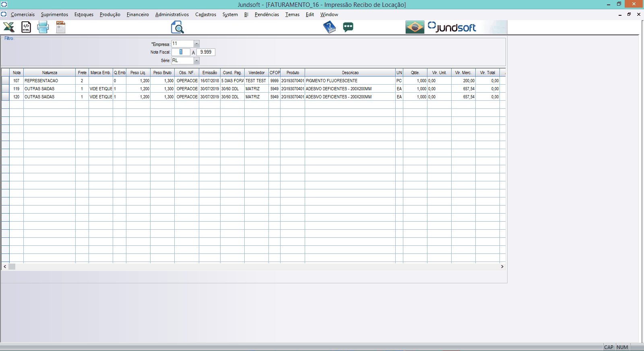
Task: Click the Frete column header
Action: (82, 73)
